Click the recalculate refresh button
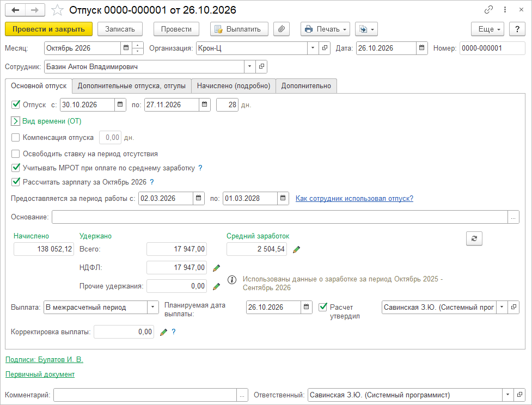Image resolution: width=532 pixels, height=405 pixels. point(474,238)
